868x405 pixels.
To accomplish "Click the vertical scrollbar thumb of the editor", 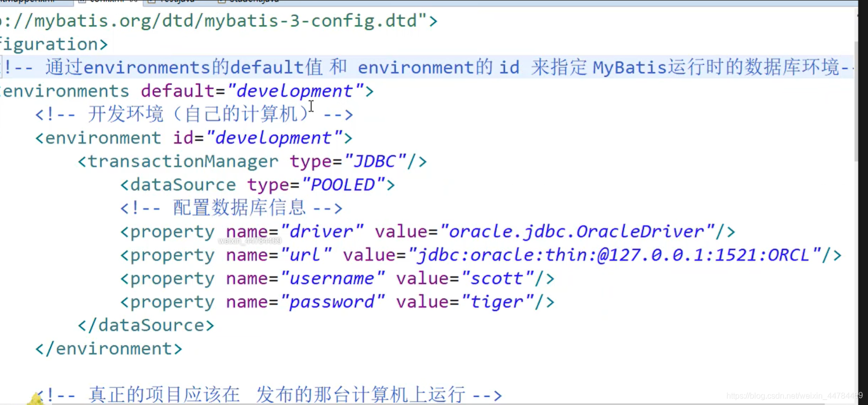I will point(856,101).
